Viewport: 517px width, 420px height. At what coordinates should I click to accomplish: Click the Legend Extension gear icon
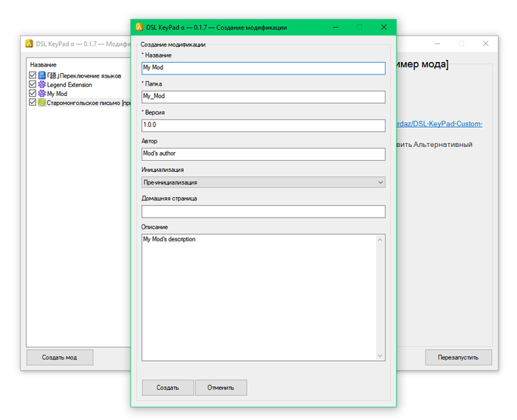click(42, 85)
